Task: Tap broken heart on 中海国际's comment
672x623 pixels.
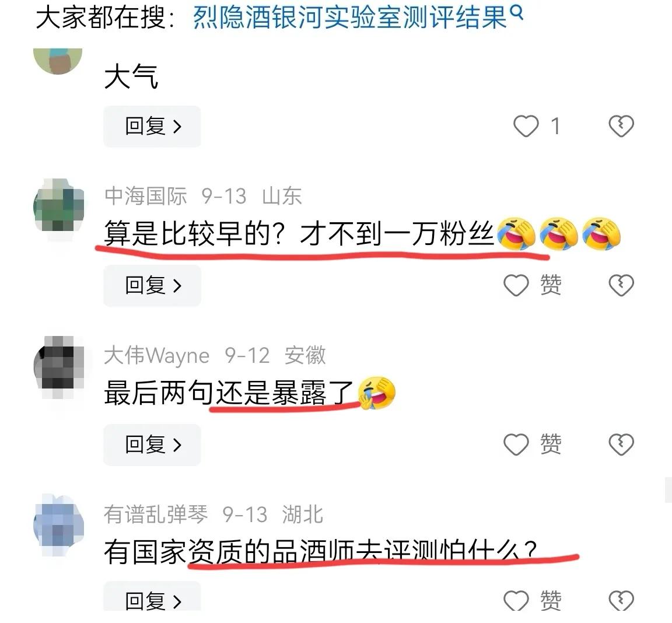Action: point(621,285)
